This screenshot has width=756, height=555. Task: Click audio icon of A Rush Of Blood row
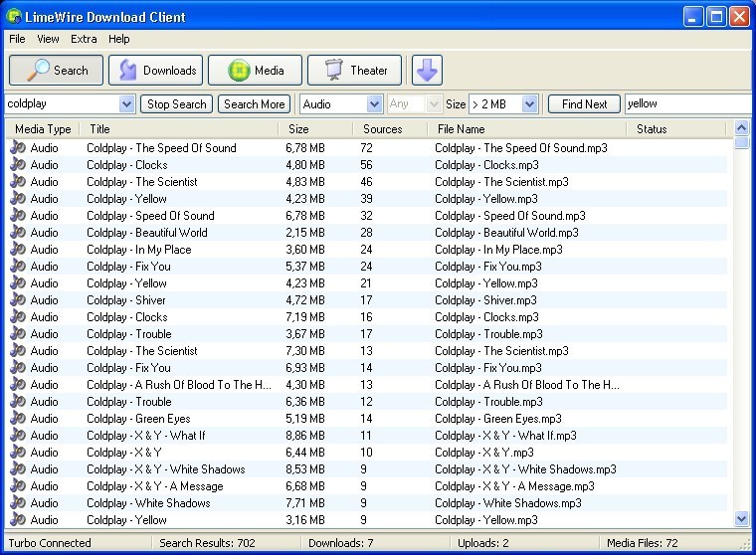click(x=18, y=384)
